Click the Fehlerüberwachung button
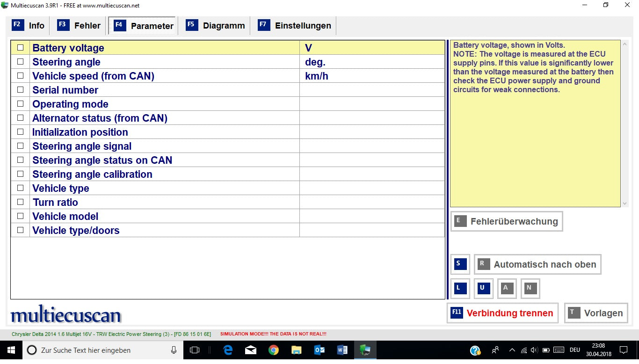The height and width of the screenshot is (364, 639). pos(507,221)
